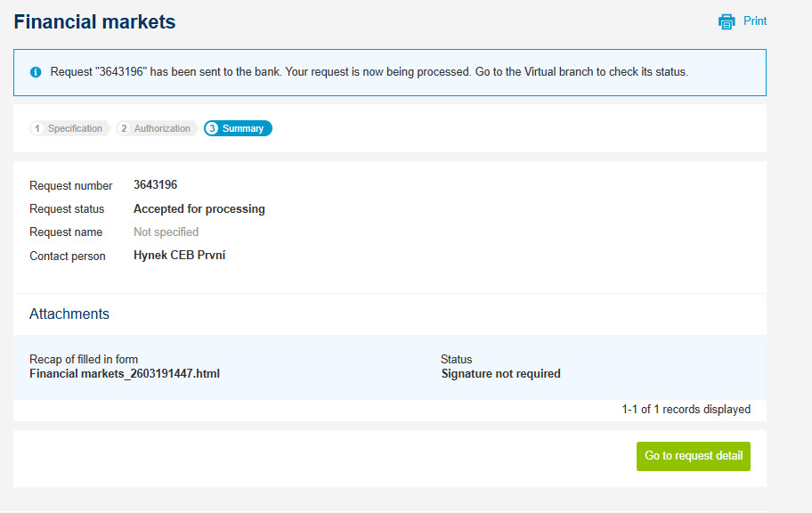
Task: Click the Not specified request name
Action: (166, 232)
